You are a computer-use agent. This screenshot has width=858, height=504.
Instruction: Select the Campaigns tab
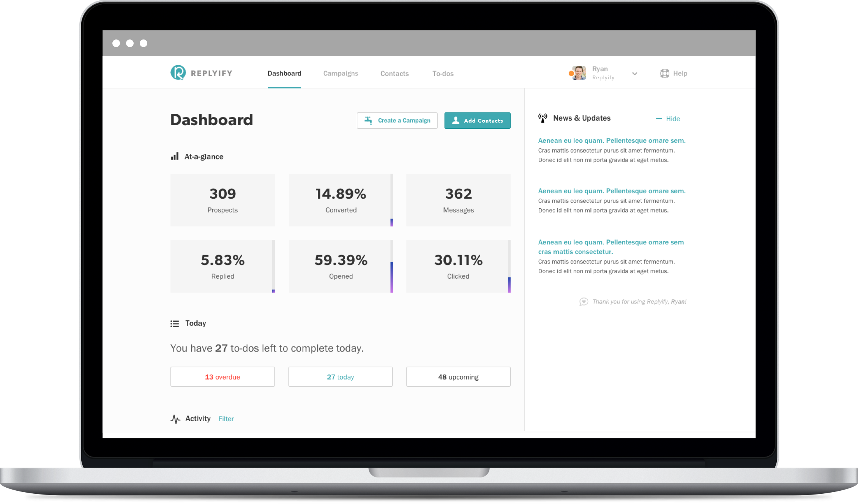(x=341, y=73)
